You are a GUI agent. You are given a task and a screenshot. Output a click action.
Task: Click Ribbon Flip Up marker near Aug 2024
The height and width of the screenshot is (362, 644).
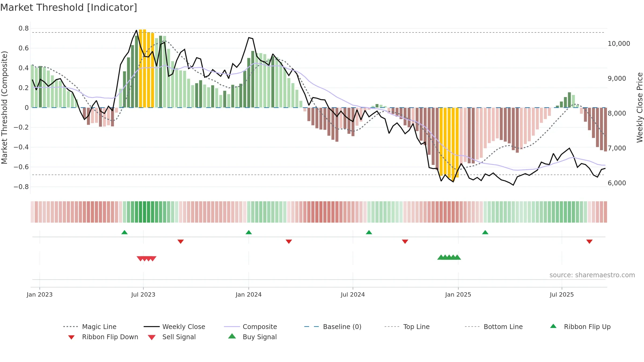point(369,232)
